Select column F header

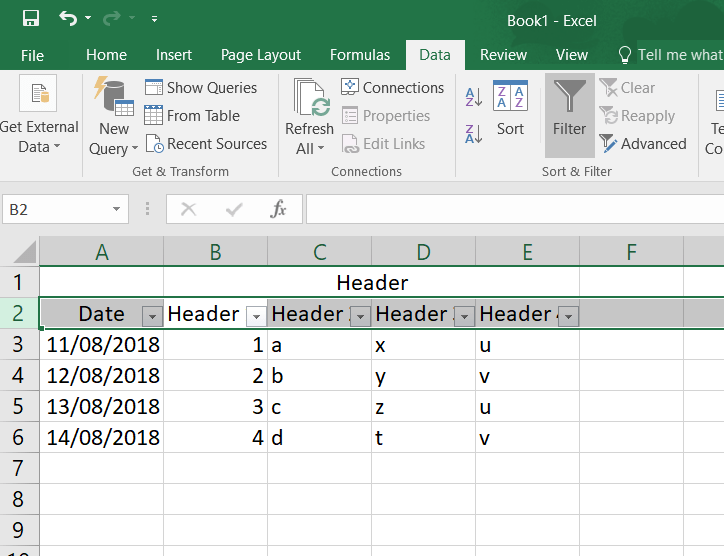(631, 252)
